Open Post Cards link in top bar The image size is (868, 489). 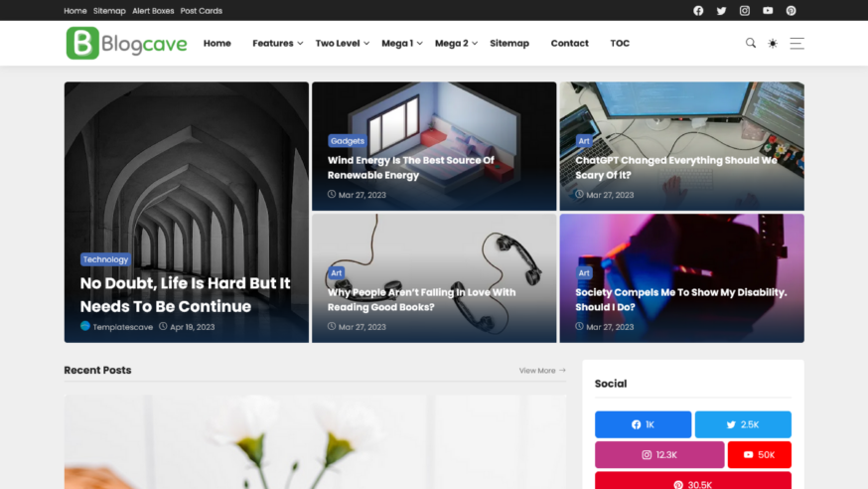[x=201, y=11]
